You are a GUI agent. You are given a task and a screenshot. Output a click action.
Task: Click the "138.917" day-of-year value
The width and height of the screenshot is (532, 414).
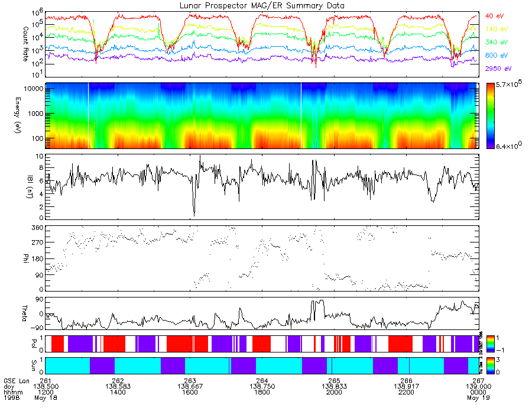click(x=407, y=387)
